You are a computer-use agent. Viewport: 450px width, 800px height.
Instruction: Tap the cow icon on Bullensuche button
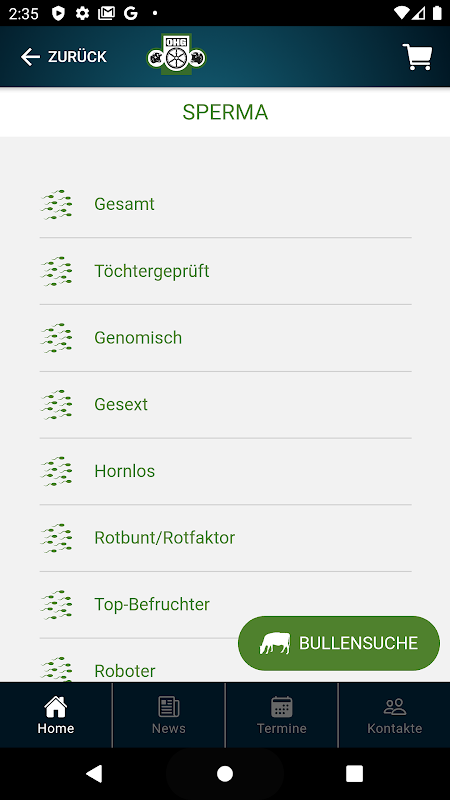[x=274, y=643]
